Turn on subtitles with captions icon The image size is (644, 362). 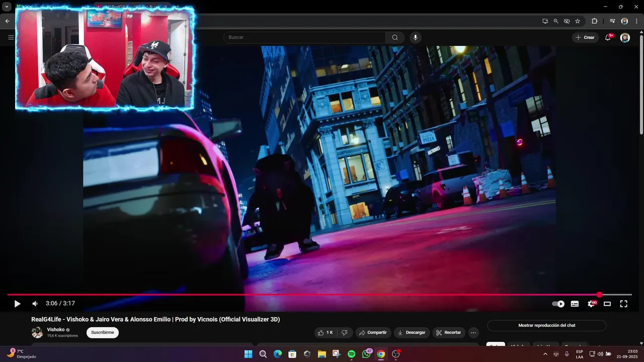click(x=575, y=304)
